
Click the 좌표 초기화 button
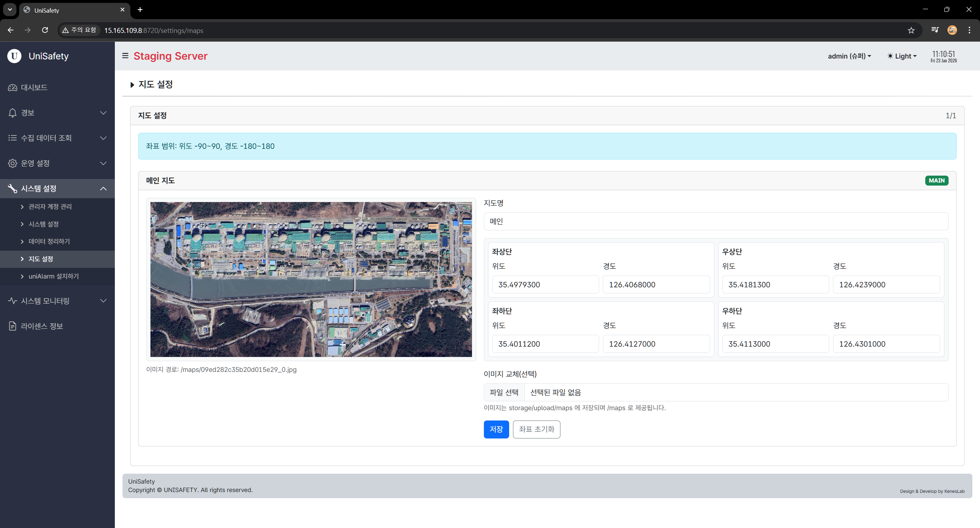tap(536, 429)
